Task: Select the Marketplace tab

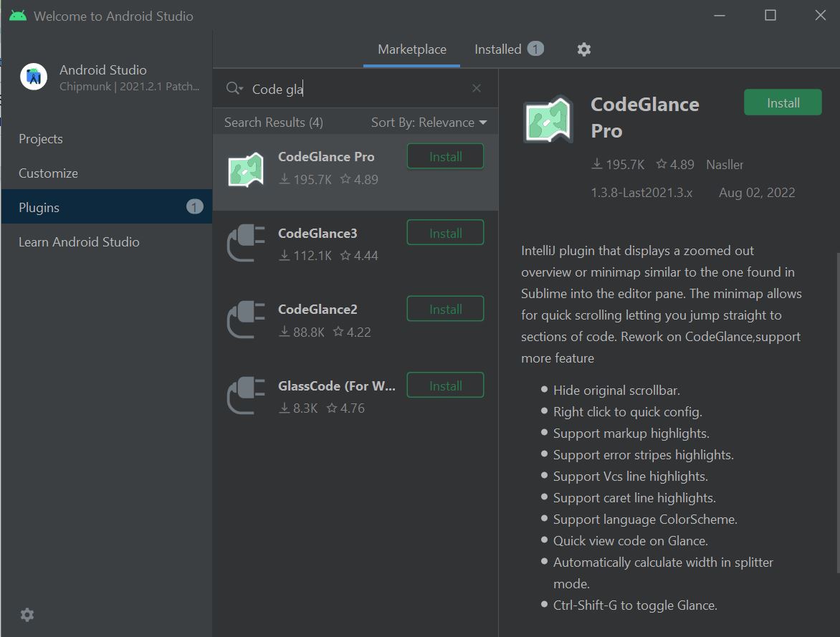Action: click(411, 49)
